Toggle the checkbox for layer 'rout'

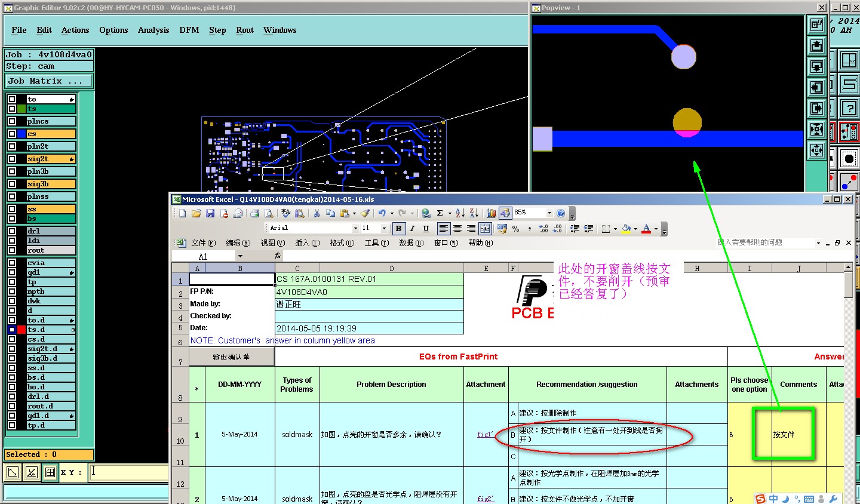[x=12, y=250]
